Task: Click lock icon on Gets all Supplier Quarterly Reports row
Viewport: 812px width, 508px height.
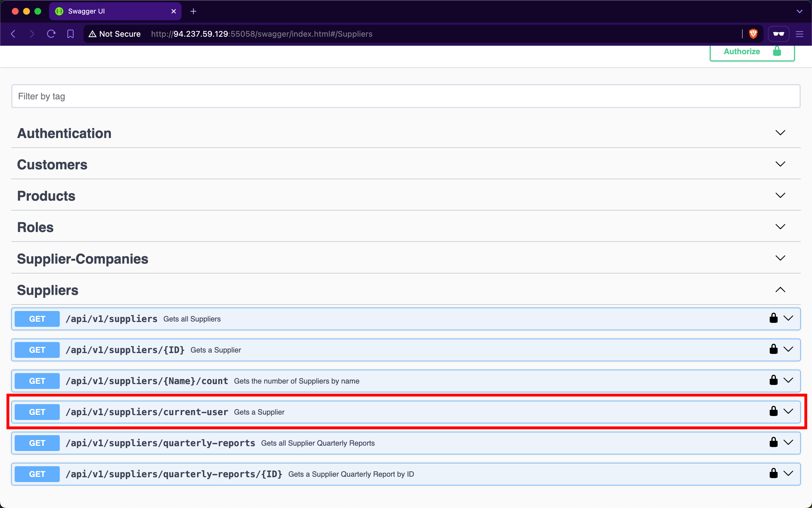Action: point(773,442)
